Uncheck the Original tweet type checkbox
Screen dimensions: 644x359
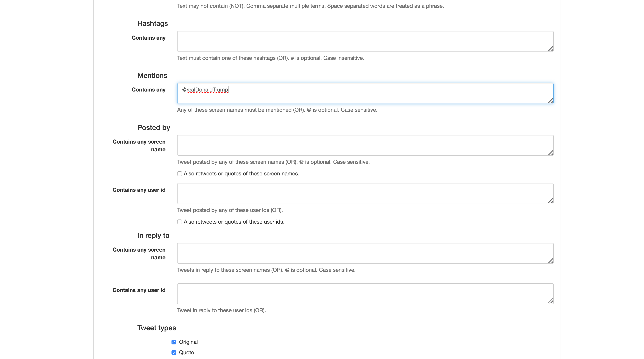[x=174, y=342]
